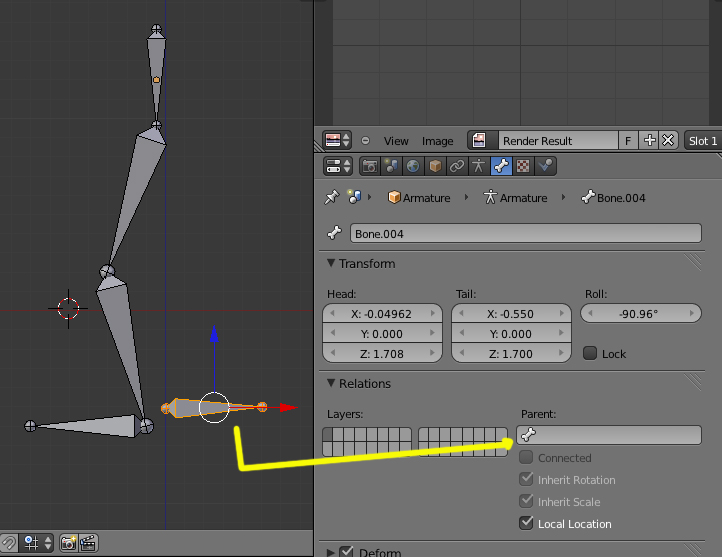Click the Armature object breadcrumb
The image size is (722, 557).
click(419, 198)
